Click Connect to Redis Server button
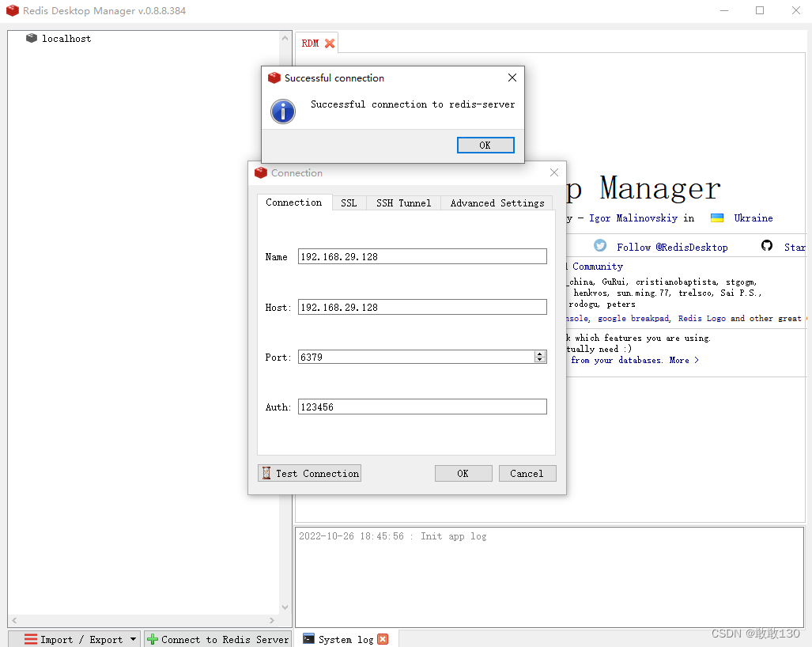 point(217,639)
